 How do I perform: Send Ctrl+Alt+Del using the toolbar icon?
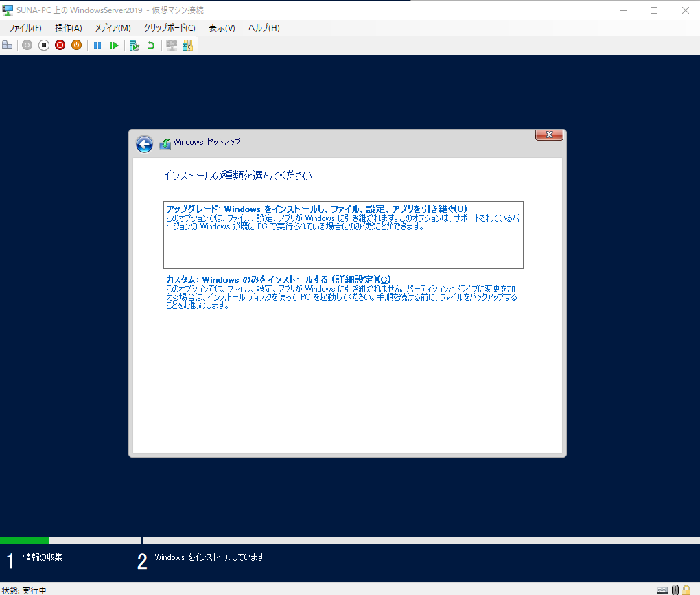point(7,45)
